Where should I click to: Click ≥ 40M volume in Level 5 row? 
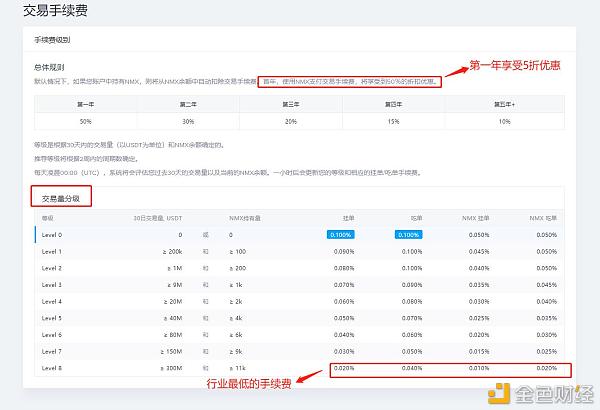point(173,318)
